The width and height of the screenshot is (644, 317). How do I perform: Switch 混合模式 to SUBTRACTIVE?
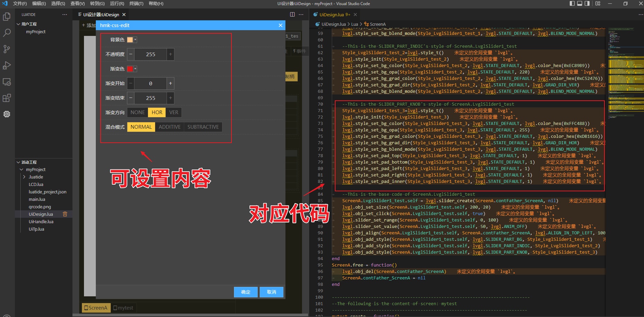203,127
